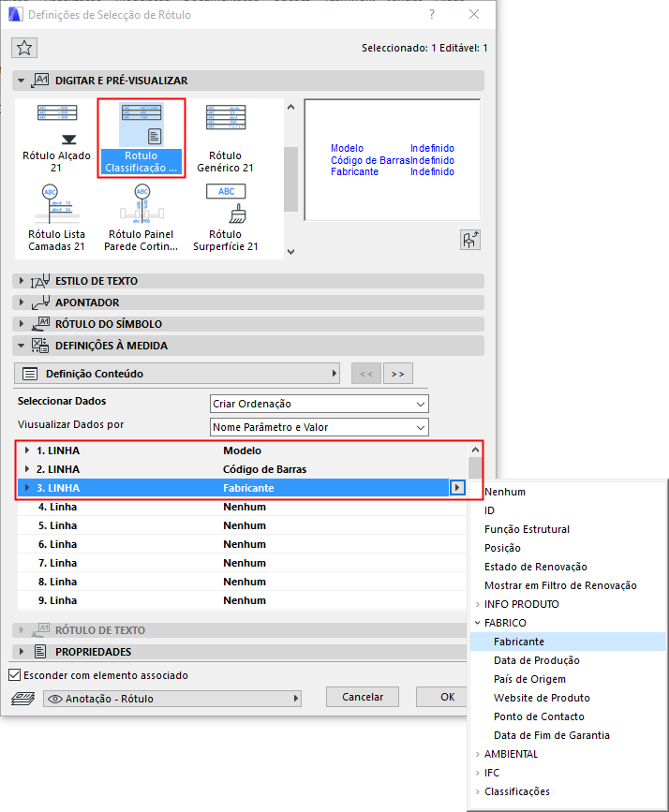The image size is (669, 812).
Task: Expand the ESTILO DE TEXTO panel
Action: point(22,281)
